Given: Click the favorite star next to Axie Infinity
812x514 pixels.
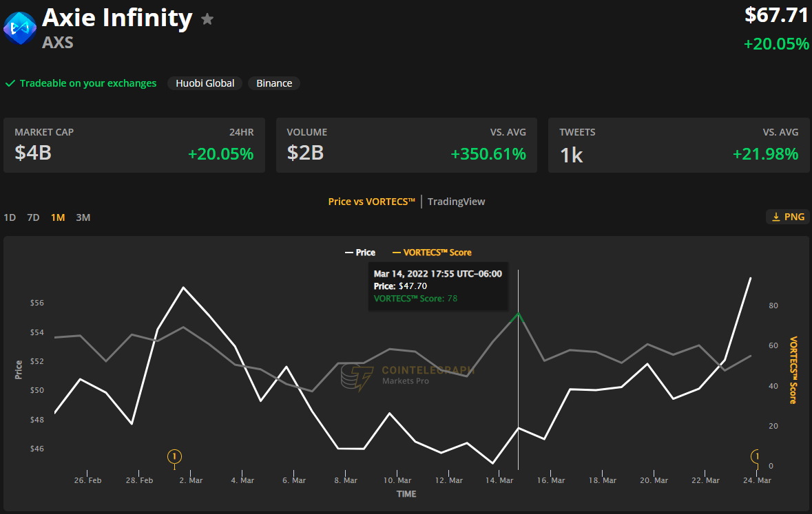Looking at the screenshot, I should click(207, 19).
